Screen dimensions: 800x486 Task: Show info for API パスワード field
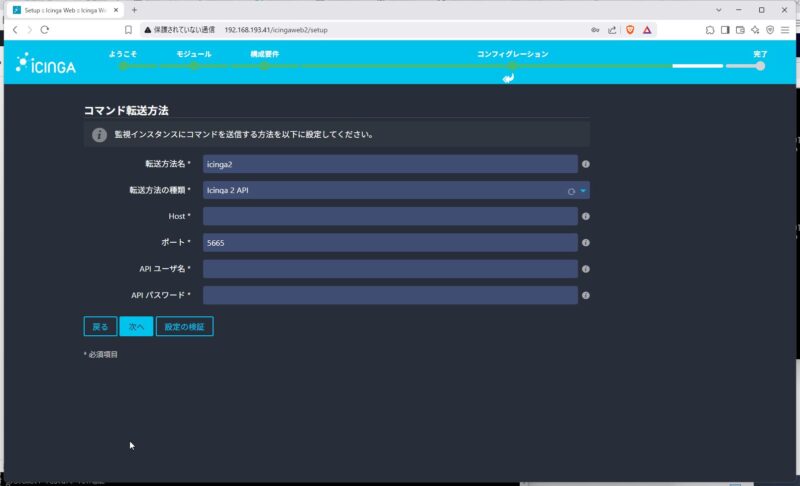click(586, 295)
